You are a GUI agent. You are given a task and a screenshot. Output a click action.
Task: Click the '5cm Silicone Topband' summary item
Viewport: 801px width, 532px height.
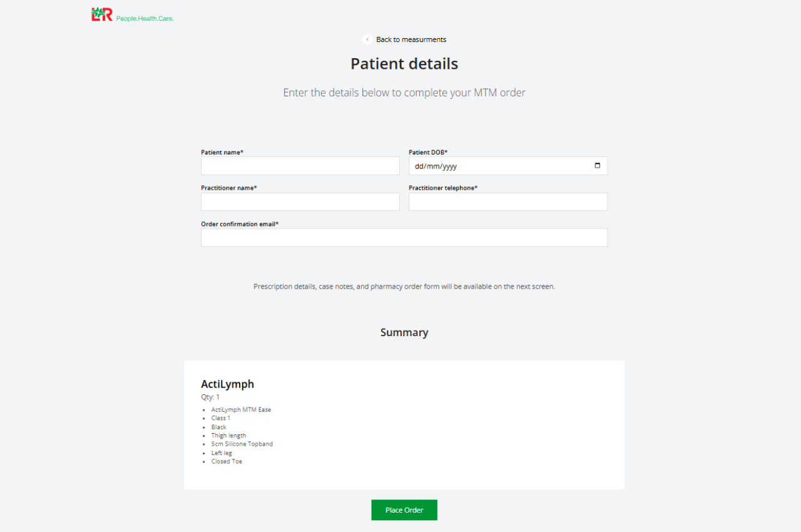tap(242, 444)
